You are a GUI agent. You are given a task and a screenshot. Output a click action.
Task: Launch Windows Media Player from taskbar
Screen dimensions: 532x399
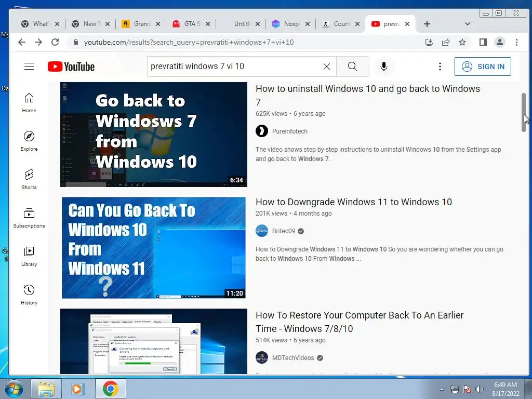(x=77, y=389)
